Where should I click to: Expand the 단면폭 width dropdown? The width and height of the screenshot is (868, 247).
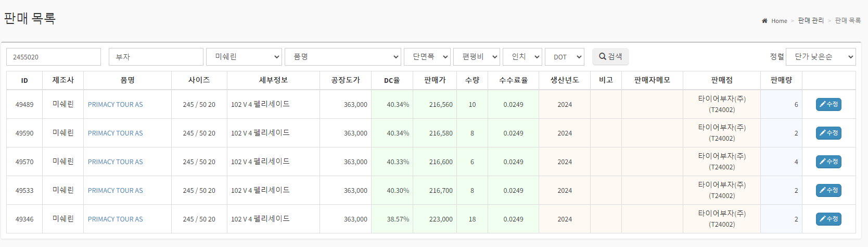point(427,57)
